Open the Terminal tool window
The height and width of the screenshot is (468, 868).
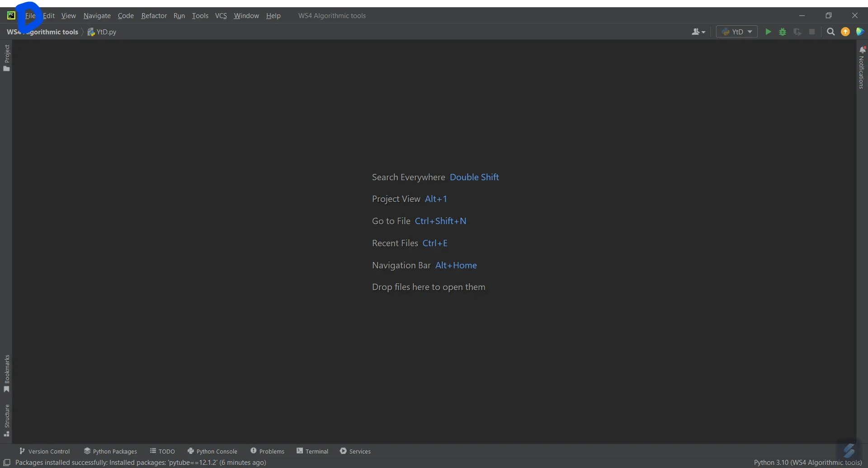coord(312,451)
